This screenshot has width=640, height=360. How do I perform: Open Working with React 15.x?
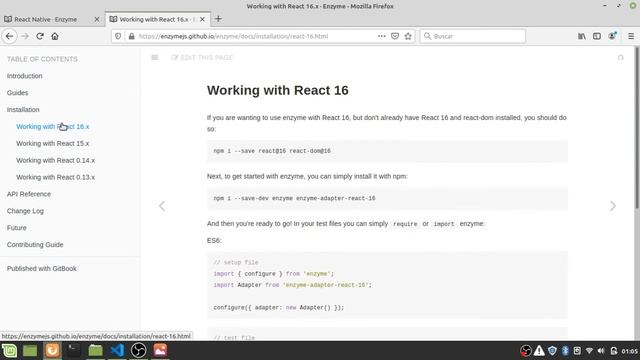[x=53, y=143]
